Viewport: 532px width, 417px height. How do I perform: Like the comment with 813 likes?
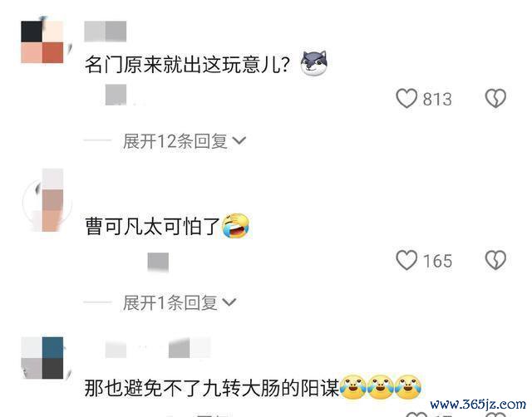click(406, 98)
